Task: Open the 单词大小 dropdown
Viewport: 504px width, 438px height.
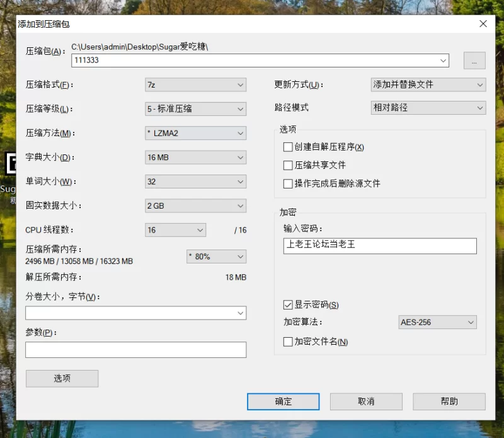Action: (x=195, y=182)
